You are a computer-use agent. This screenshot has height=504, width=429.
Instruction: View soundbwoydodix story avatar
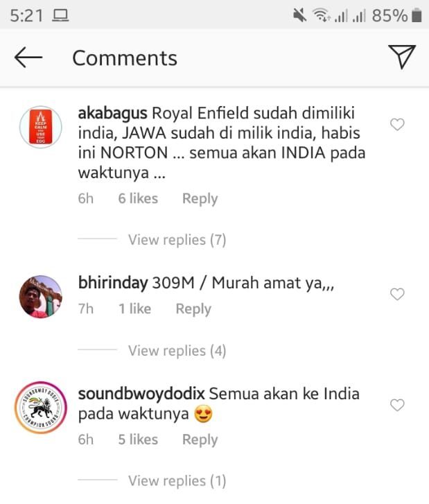click(x=40, y=408)
